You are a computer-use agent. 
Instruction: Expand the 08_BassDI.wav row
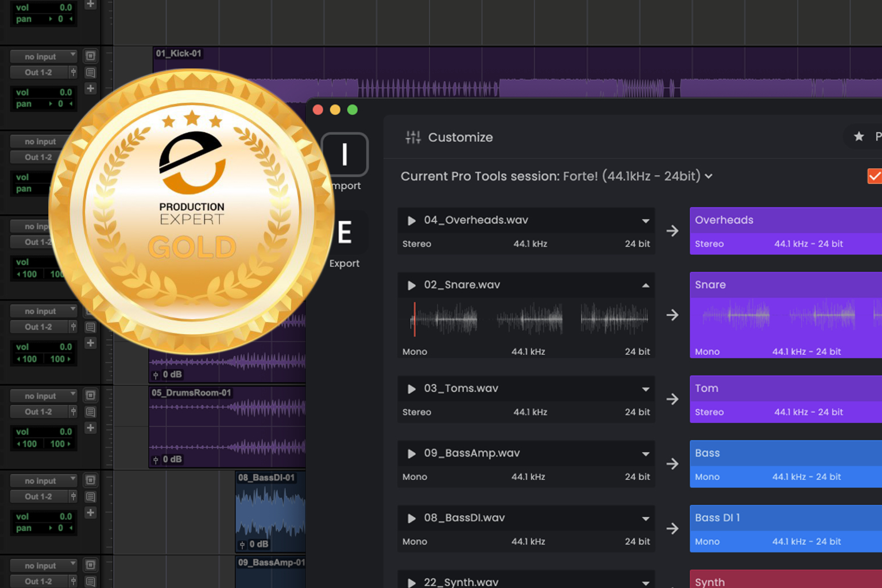click(645, 519)
